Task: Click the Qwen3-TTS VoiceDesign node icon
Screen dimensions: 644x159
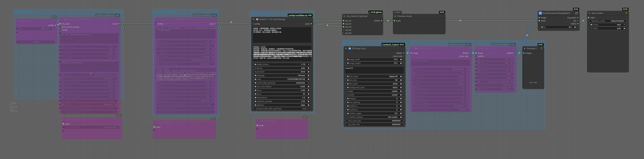Action: pyautogui.click(x=257, y=19)
